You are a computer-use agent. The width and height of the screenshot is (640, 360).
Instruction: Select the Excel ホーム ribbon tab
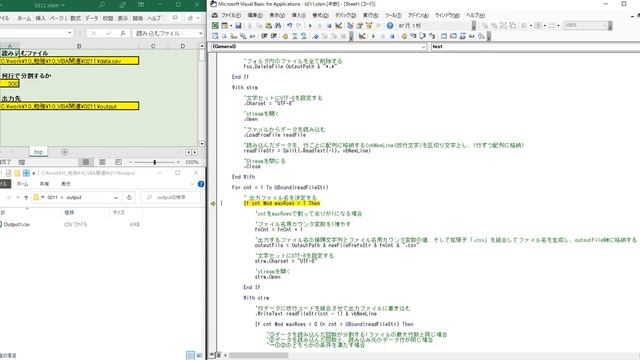click(24, 18)
